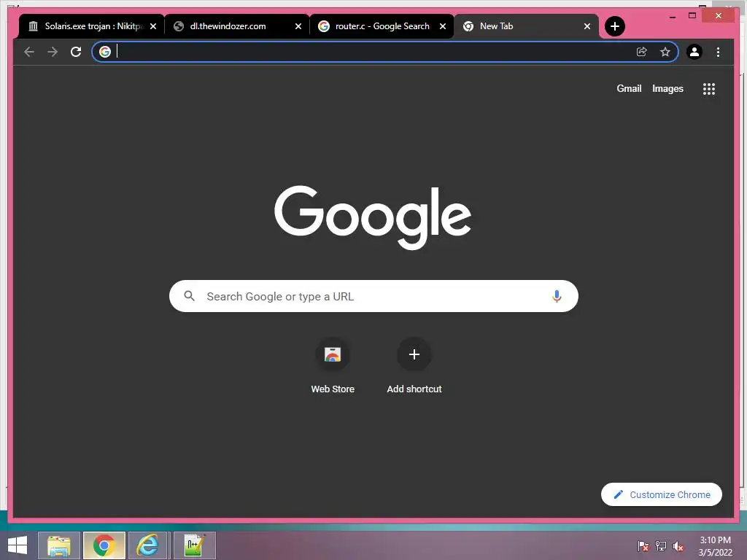Bookmark this tab with the star icon

pos(665,52)
